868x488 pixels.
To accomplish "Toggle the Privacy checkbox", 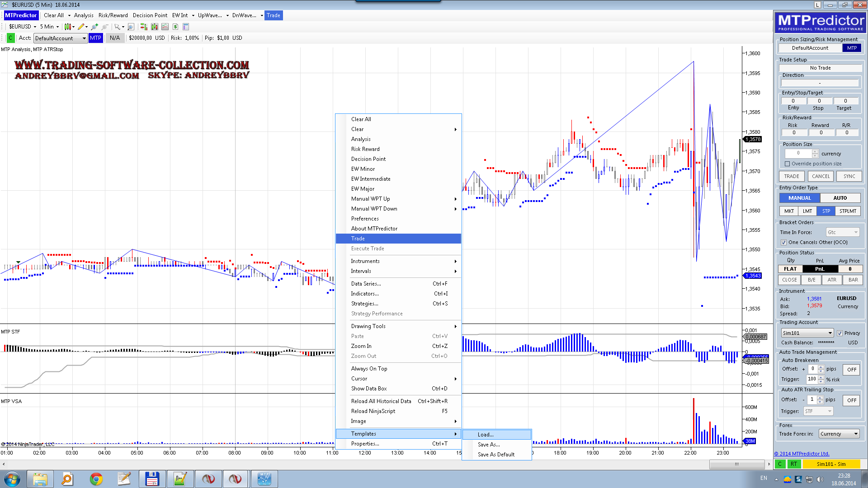I will (x=840, y=333).
